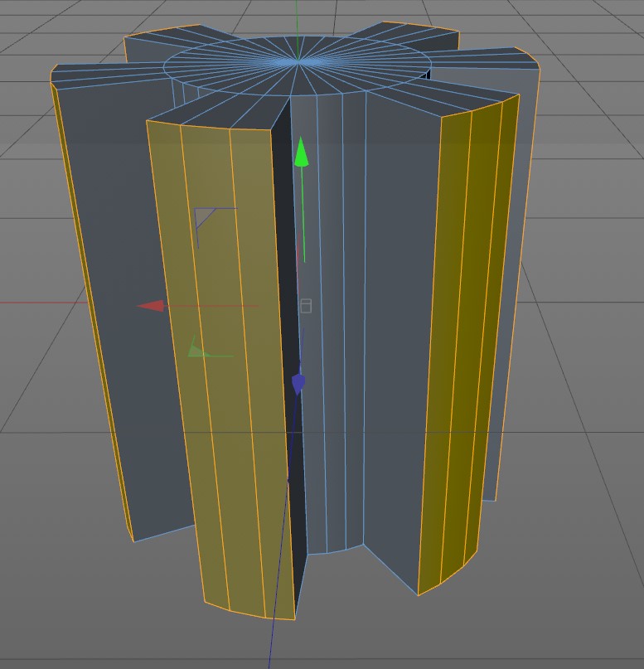The height and width of the screenshot is (669, 644).
Task: Grab the green Y-axis arrow handle
Action: point(301,152)
